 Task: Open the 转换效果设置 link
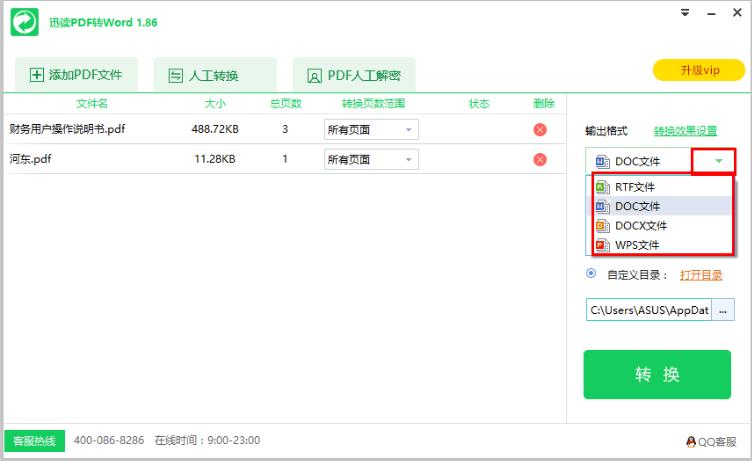coord(685,131)
